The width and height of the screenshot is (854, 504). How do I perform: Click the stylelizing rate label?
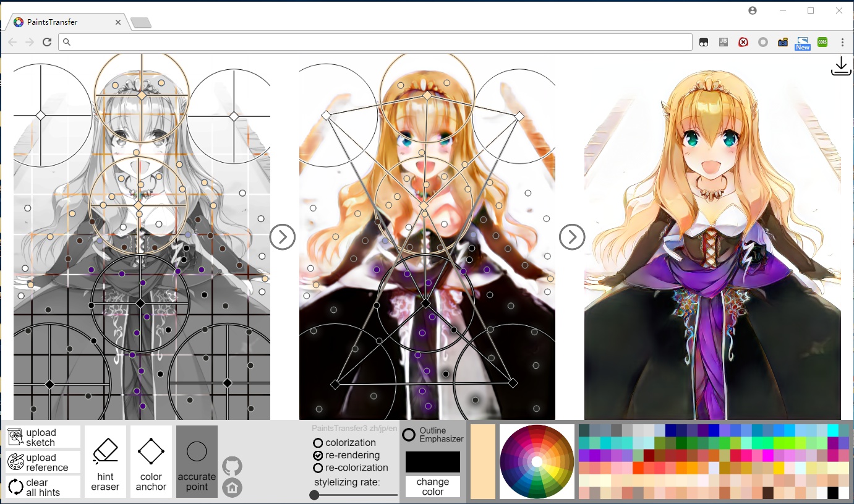tap(346, 482)
